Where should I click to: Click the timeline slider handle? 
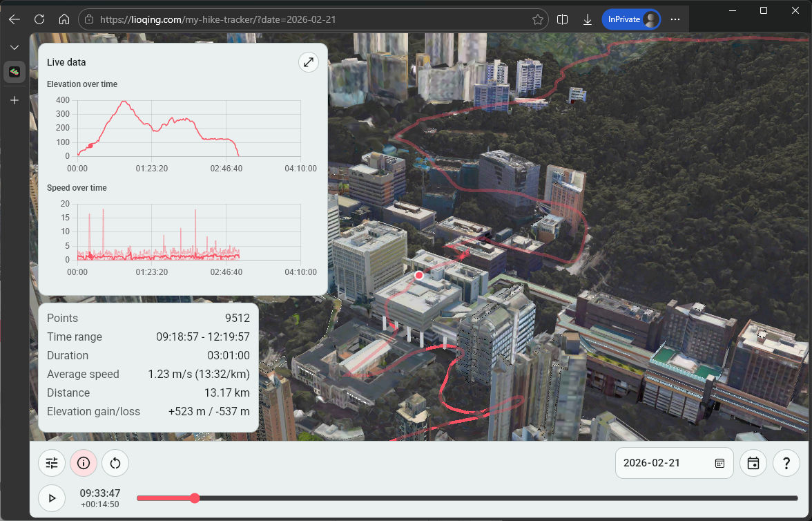(195, 498)
